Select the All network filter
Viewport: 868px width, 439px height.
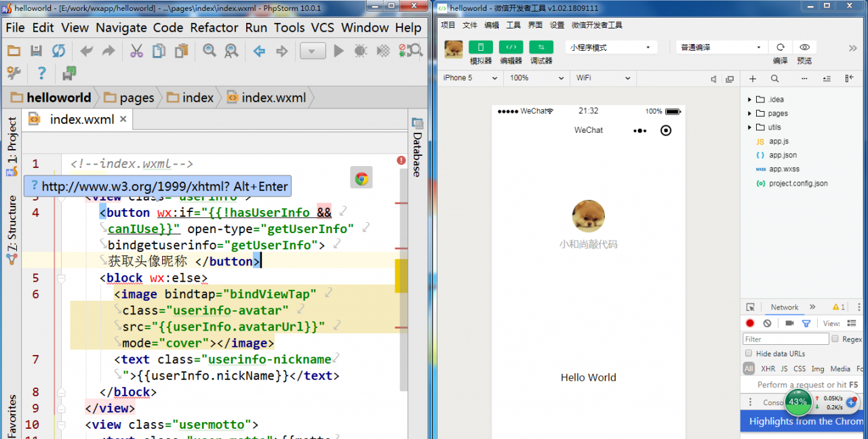pos(749,369)
